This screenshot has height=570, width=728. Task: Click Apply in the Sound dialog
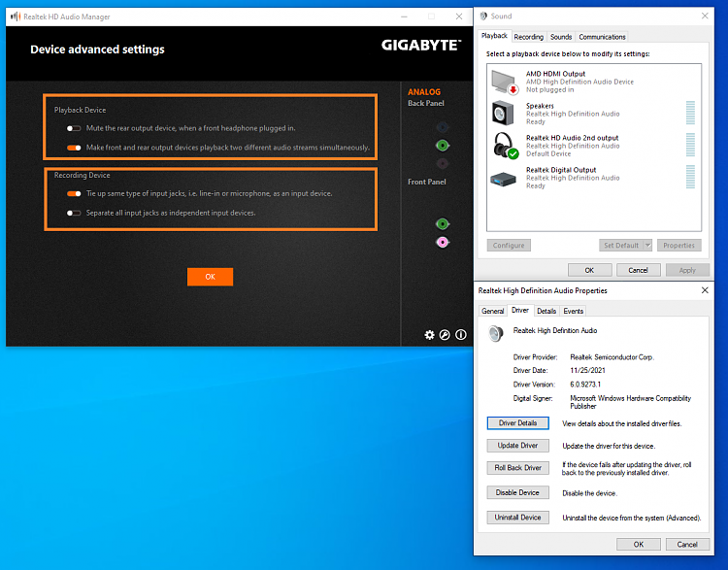coord(687,270)
